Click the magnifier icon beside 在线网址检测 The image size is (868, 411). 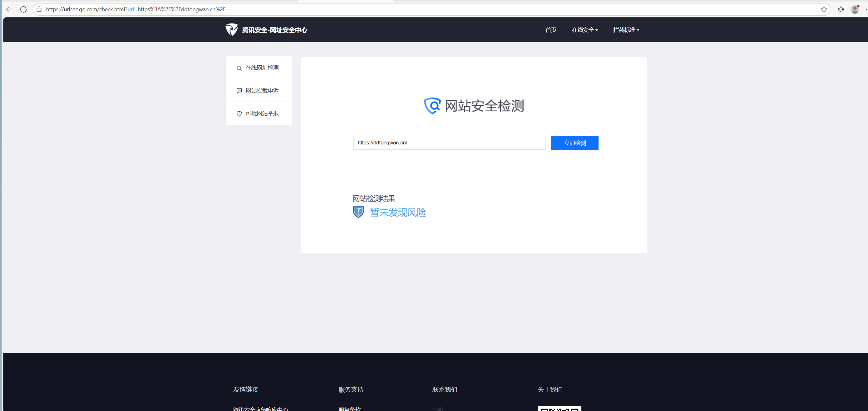pyautogui.click(x=239, y=68)
